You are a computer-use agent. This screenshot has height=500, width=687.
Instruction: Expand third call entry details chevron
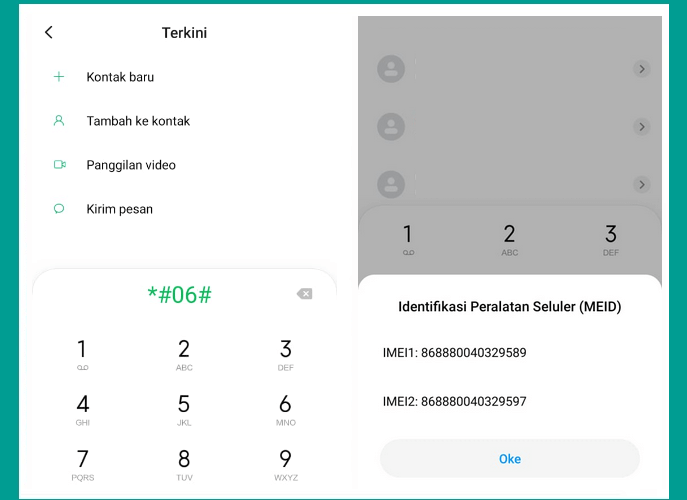[x=641, y=184]
